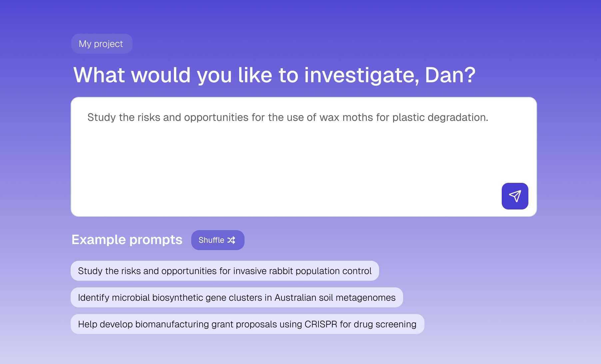Viewport: 601px width, 364px height.
Task: Click the paper plane send icon
Action: (x=515, y=196)
